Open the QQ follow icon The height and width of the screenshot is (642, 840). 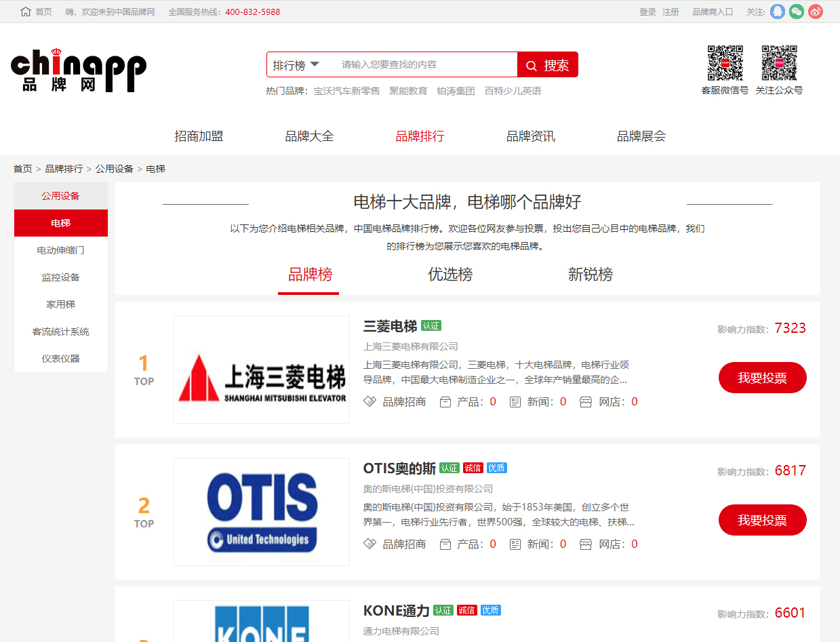pos(778,12)
